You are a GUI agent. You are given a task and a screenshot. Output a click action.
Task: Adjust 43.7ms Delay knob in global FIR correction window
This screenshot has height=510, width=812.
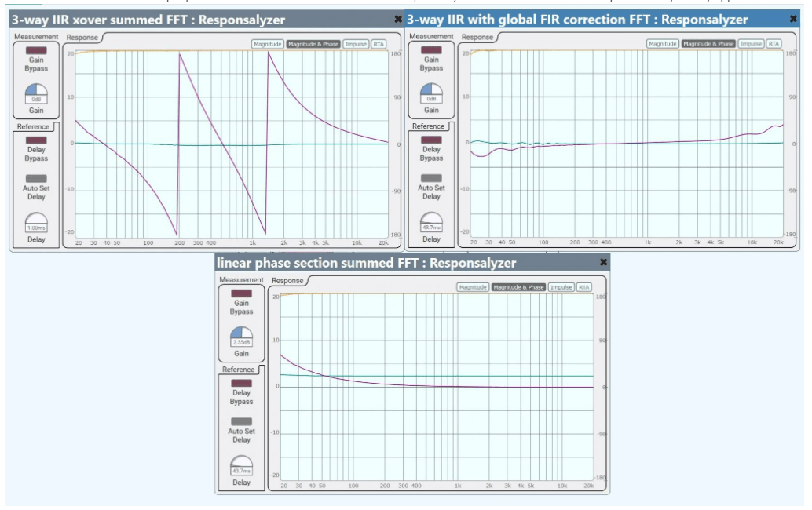tap(431, 222)
